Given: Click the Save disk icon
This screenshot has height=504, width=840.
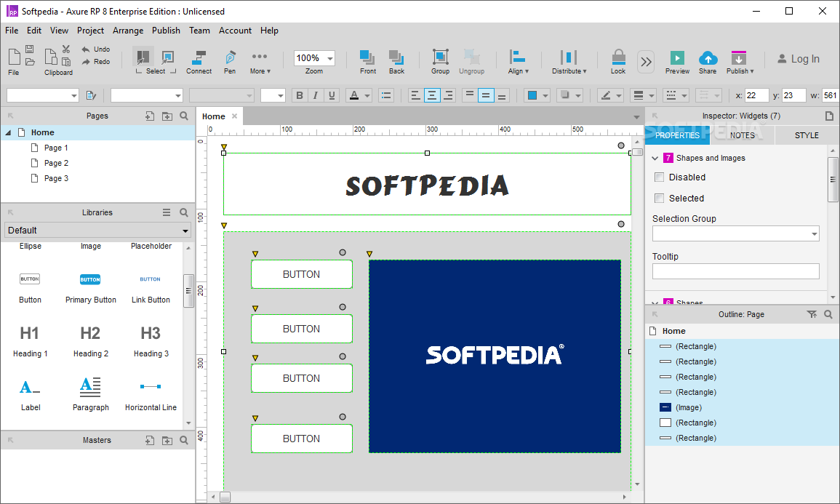Looking at the screenshot, I should click(30, 49).
